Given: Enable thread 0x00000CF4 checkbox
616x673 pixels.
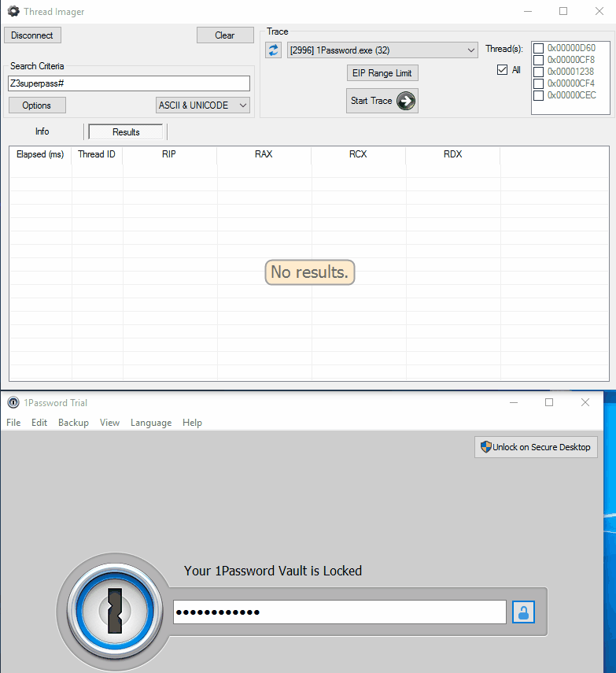Looking at the screenshot, I should [x=538, y=83].
